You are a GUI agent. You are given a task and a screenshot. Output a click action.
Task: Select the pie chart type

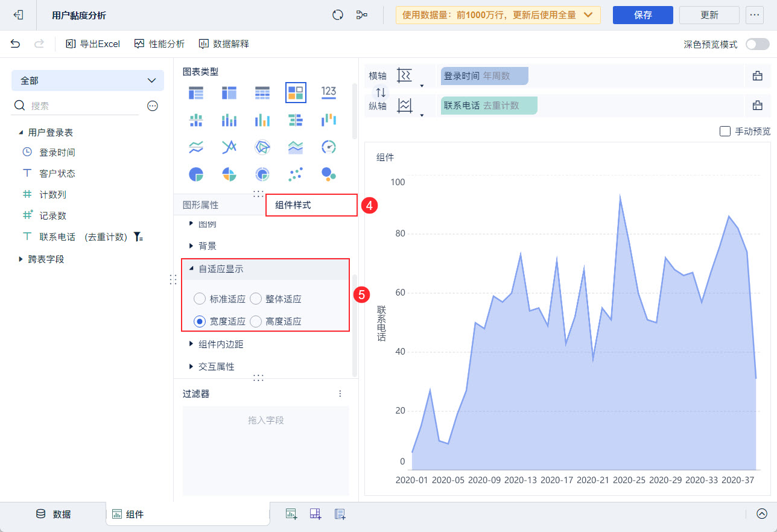pyautogui.click(x=196, y=174)
